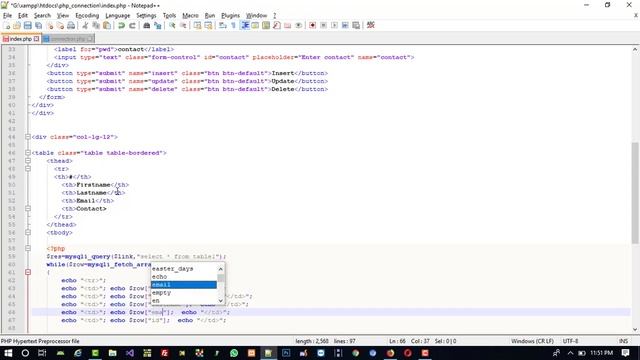Screen dimensions: 640x360
Task: Open the Search menu
Action: [42, 16]
